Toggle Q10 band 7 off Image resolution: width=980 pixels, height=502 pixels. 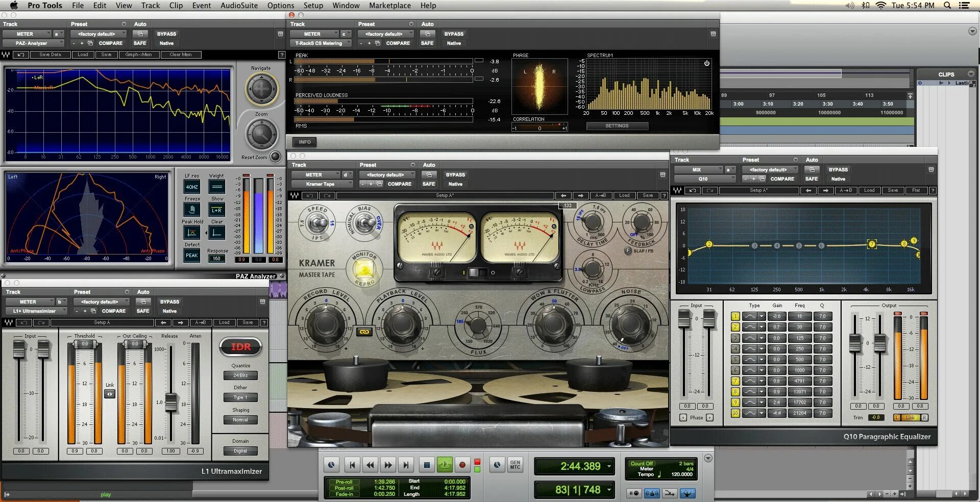click(x=735, y=381)
